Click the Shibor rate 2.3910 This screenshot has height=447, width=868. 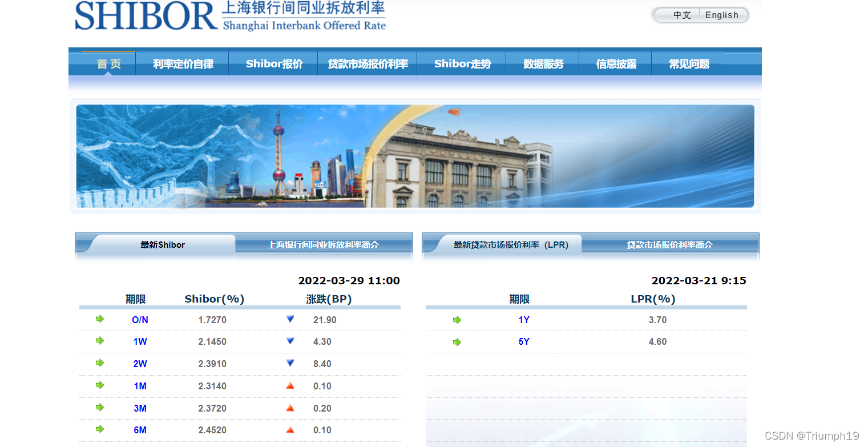tap(212, 364)
